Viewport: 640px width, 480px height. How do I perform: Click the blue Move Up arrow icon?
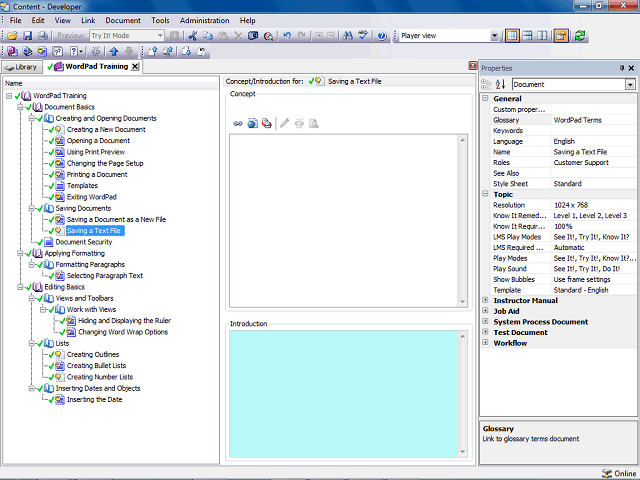click(114, 51)
